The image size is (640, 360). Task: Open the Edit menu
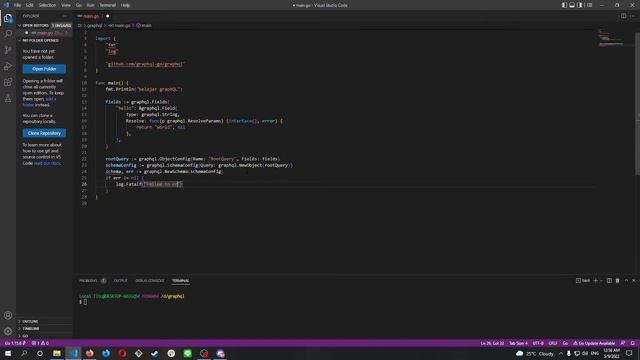29,5
